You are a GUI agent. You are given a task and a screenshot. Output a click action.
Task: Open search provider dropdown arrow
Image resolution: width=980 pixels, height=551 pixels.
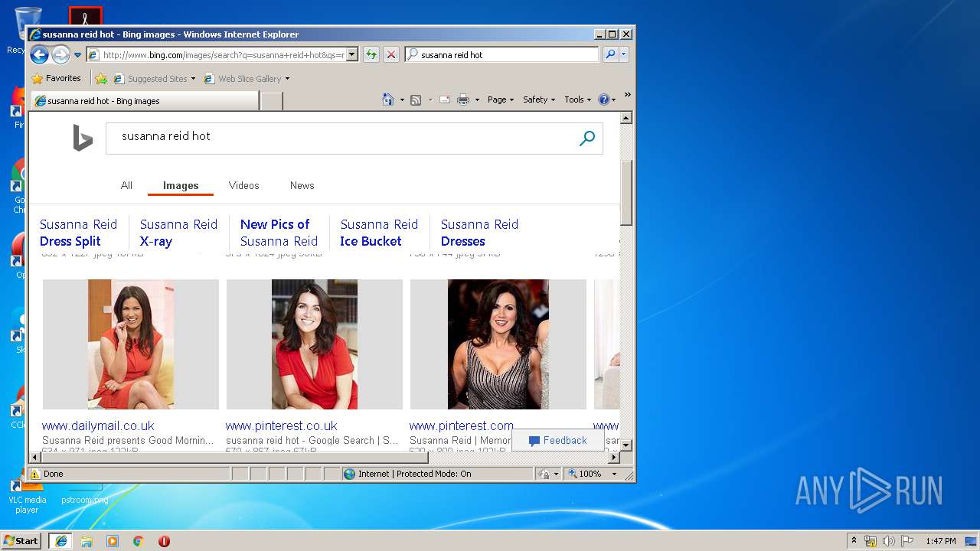click(624, 54)
